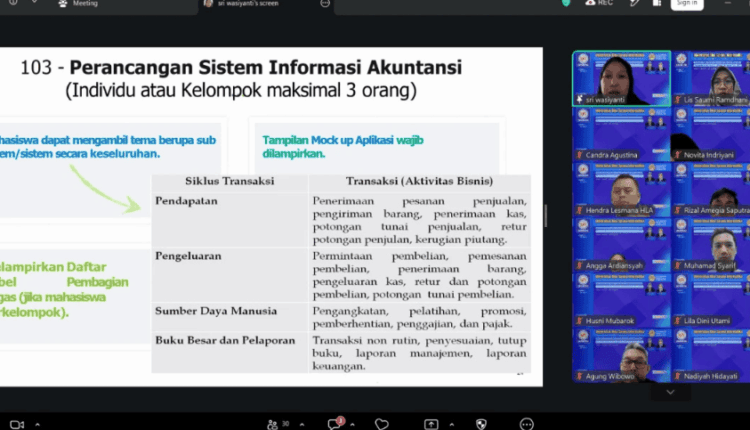Open the screen share tab more options icon
The image size is (750, 430).
tap(325, 3)
